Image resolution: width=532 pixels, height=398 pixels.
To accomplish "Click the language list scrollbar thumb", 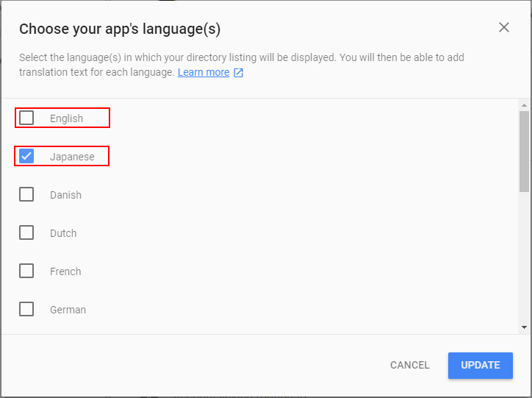I will tap(524, 152).
